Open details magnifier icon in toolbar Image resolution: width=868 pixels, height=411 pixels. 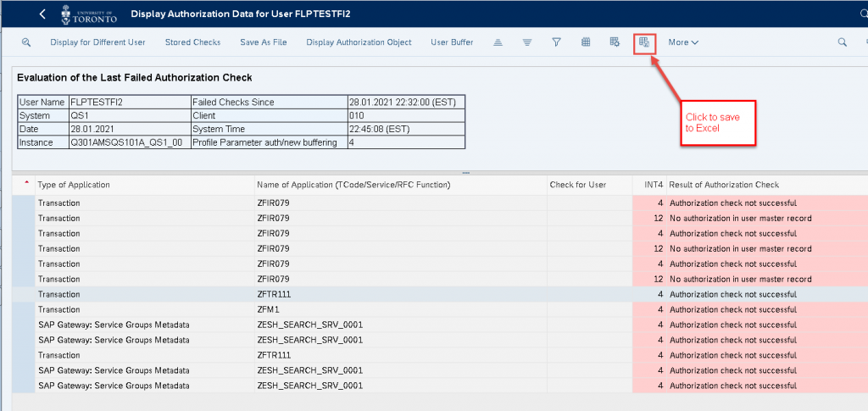pyautogui.click(x=26, y=42)
